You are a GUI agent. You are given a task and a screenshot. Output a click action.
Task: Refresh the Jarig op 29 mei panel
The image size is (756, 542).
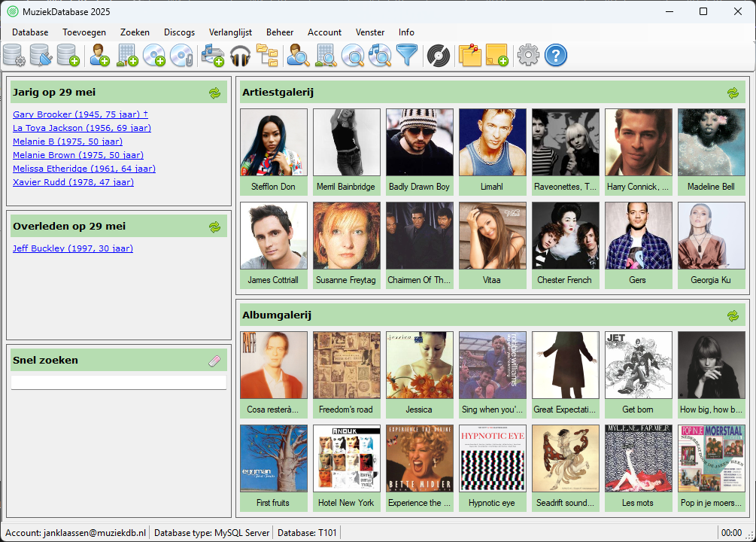pos(215,93)
